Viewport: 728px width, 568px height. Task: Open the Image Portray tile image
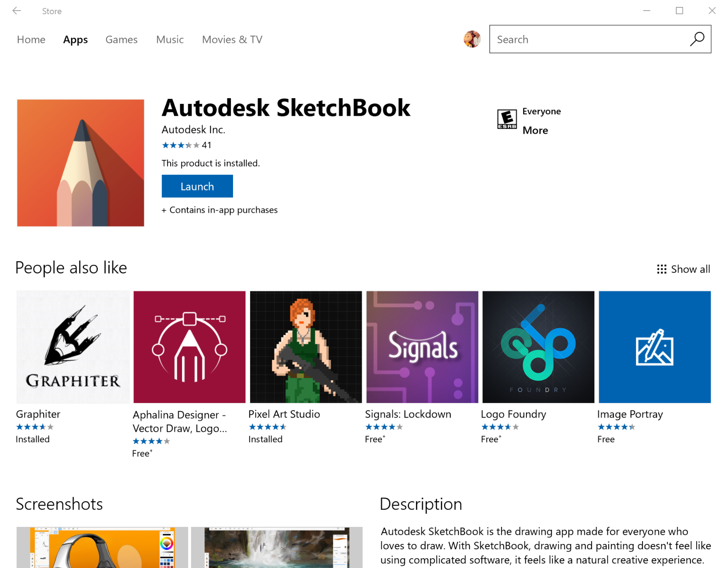click(x=655, y=347)
